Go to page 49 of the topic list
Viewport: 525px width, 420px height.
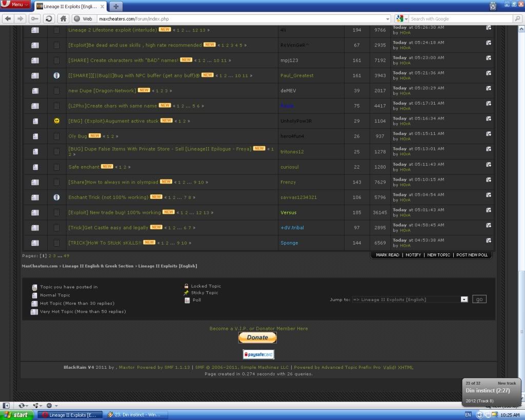pos(66,255)
